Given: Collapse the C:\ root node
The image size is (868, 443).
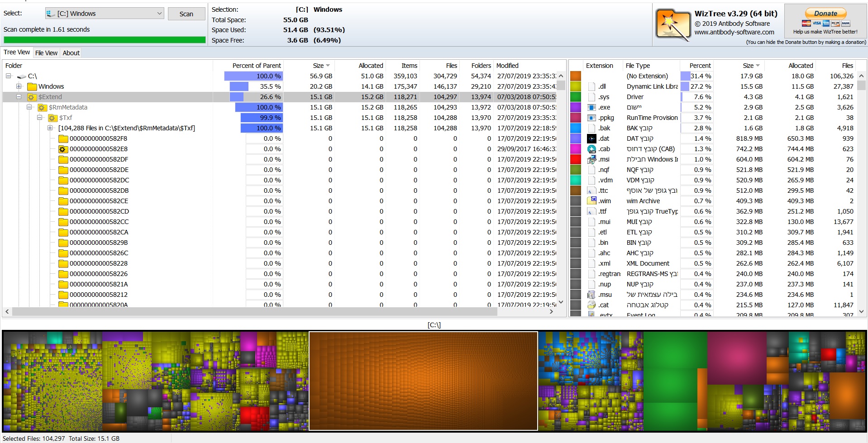Looking at the screenshot, I should click(8, 76).
